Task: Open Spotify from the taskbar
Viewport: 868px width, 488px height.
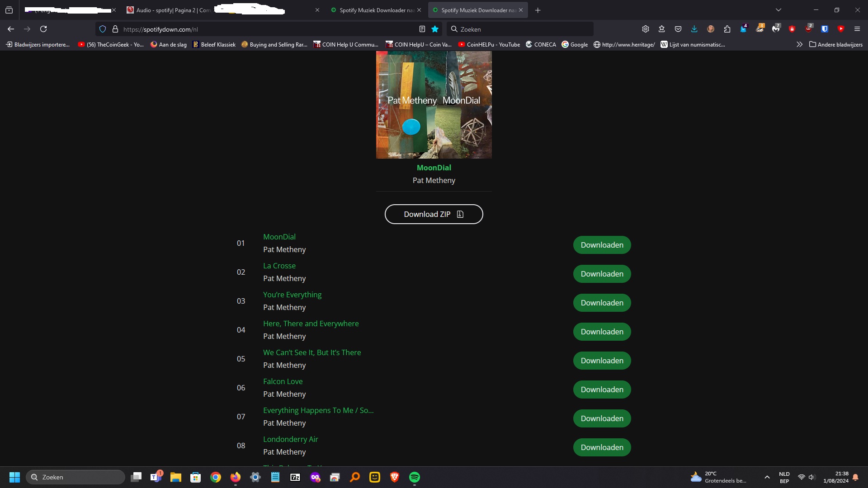Action: (x=415, y=477)
